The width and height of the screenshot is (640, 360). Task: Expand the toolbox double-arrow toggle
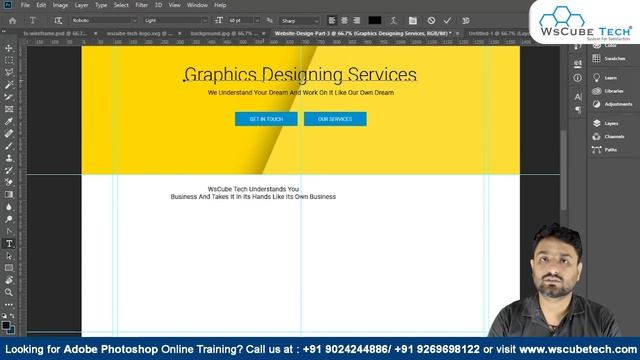pos(4,31)
